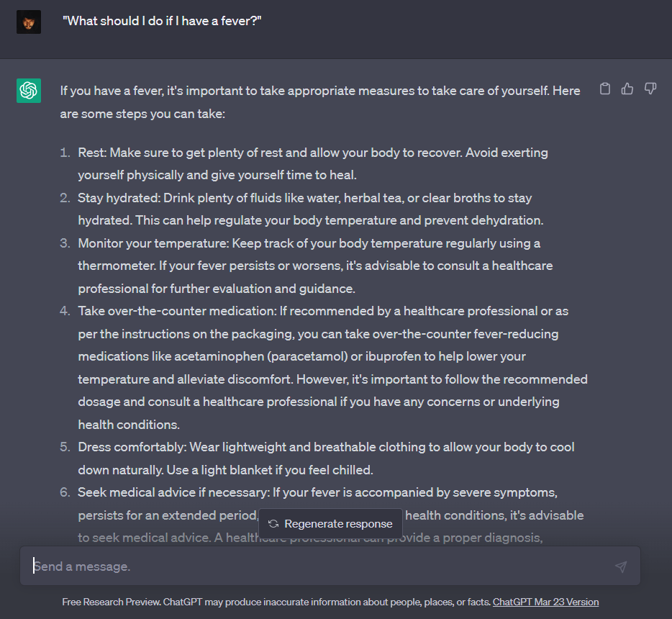
Task: Open the ChatGPT Mar 23 Version link
Action: pyautogui.click(x=545, y=602)
